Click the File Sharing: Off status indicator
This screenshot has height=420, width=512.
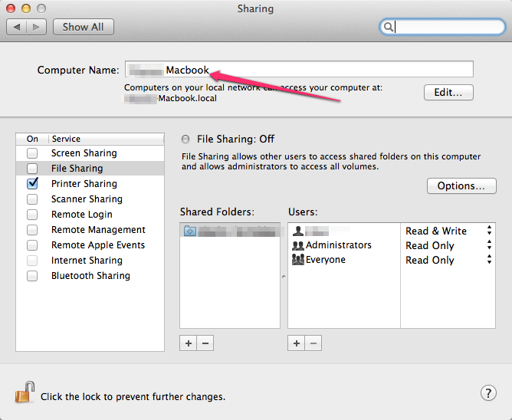(x=185, y=139)
